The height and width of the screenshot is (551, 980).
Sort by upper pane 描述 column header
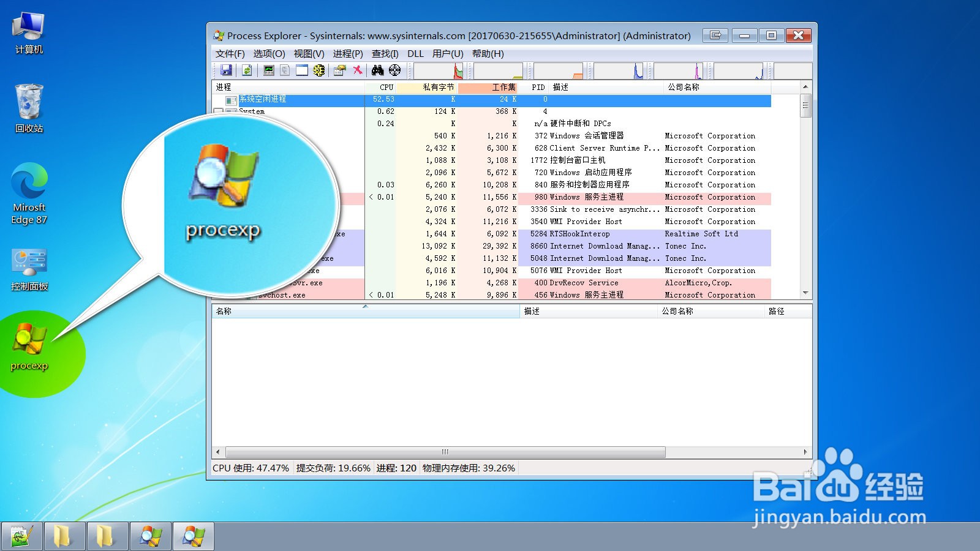click(x=606, y=88)
